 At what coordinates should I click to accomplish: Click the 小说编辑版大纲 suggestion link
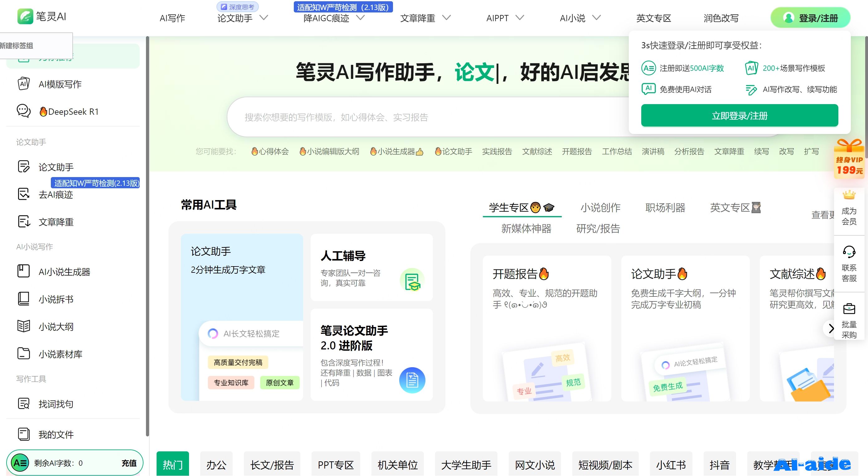click(x=329, y=151)
